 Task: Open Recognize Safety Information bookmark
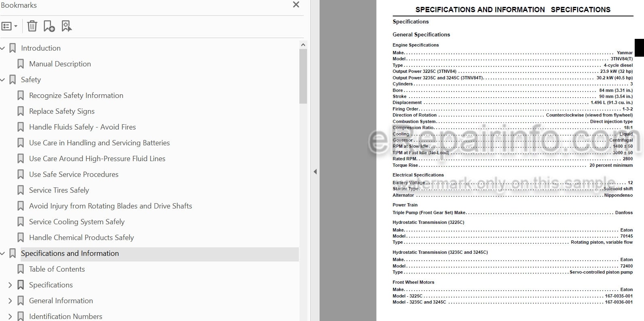76,96
